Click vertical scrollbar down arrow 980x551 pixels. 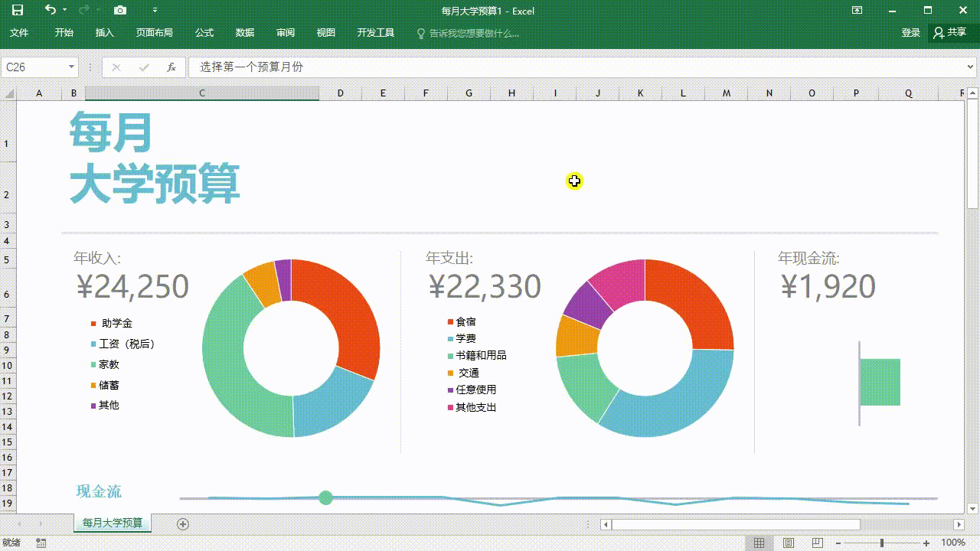click(973, 508)
